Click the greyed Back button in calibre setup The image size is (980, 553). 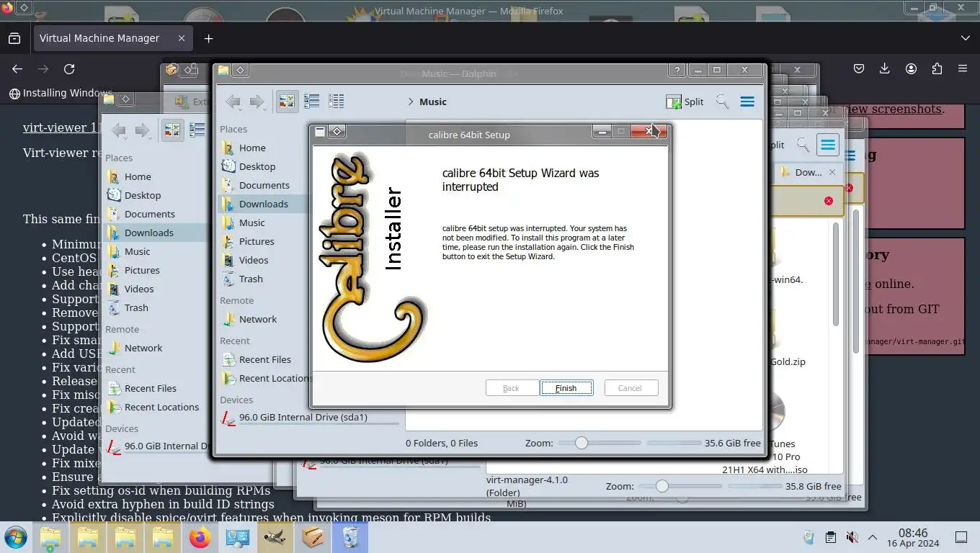pyautogui.click(x=512, y=388)
